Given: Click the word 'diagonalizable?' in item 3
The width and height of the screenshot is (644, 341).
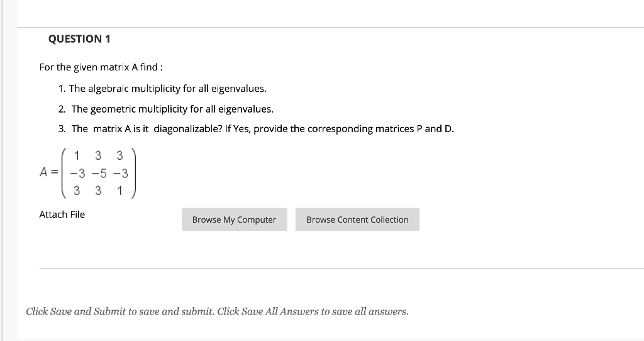Looking at the screenshot, I should click(188, 129).
